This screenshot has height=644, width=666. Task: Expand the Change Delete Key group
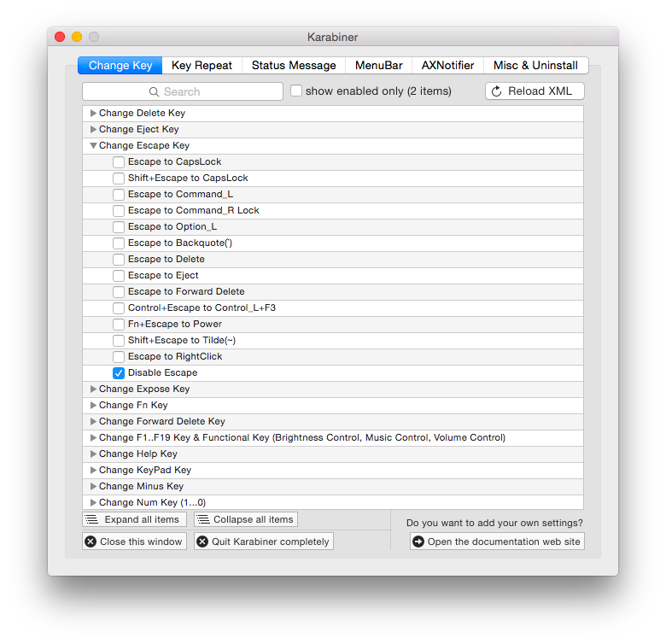(x=93, y=113)
